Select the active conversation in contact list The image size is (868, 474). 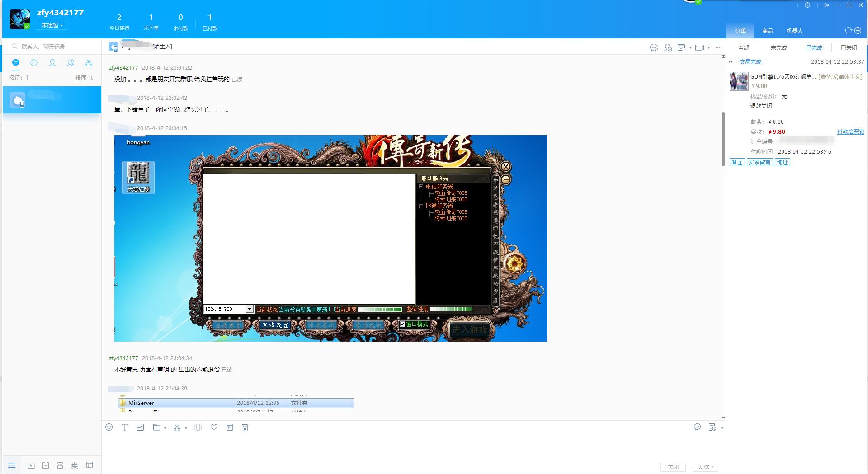[52, 100]
